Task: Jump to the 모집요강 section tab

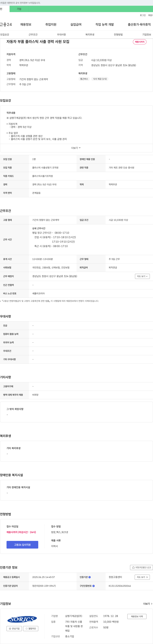Action: pyautogui.click(x=4, y=35)
